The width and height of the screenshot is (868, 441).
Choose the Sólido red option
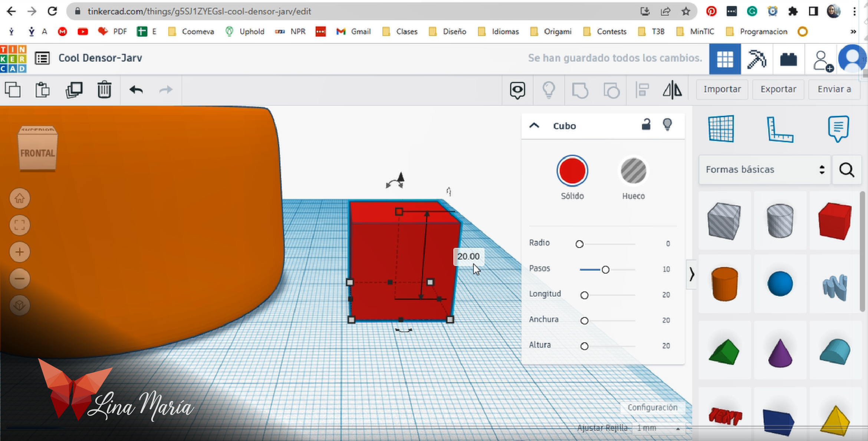572,171
